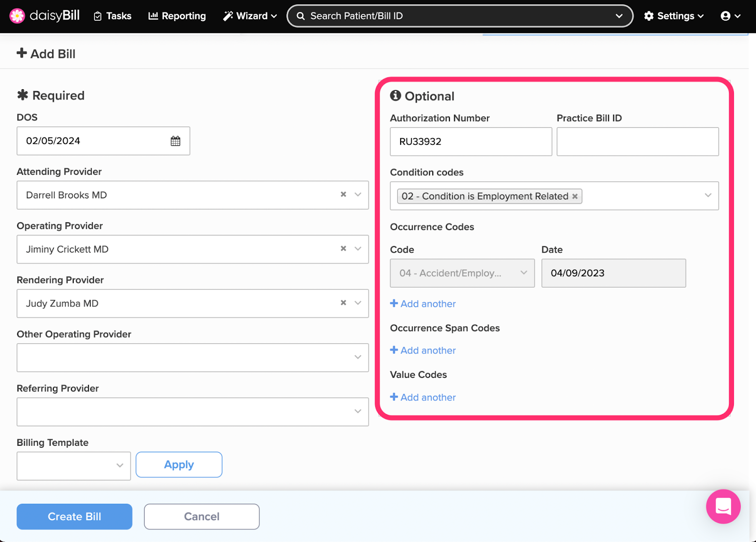Screen dimensions: 756x542
Task: Open the Settings menu
Action: click(674, 16)
